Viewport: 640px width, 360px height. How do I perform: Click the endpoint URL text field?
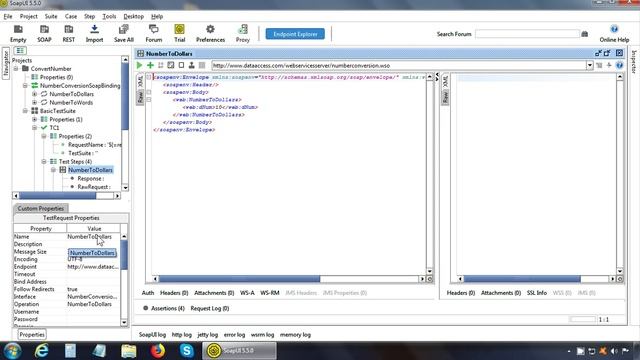click(399, 65)
